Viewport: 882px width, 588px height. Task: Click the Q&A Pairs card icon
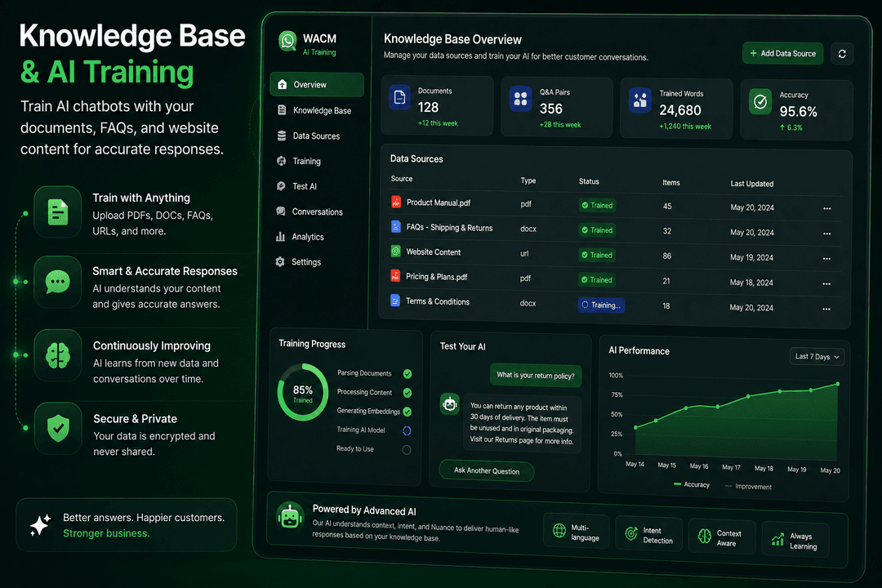520,99
